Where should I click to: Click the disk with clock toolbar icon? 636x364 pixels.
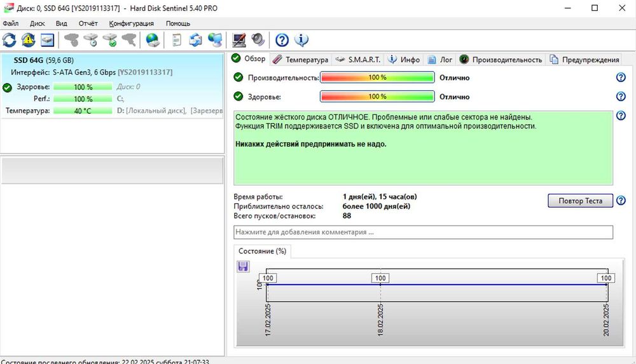pos(90,40)
